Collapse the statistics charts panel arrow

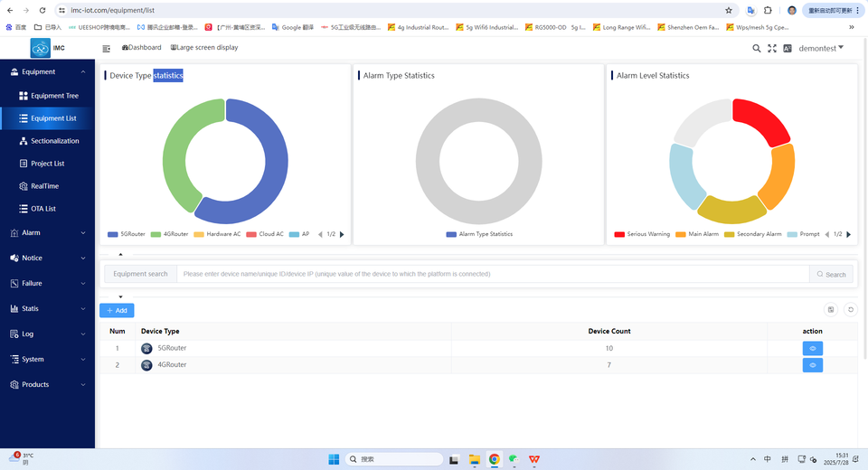pyautogui.click(x=120, y=255)
